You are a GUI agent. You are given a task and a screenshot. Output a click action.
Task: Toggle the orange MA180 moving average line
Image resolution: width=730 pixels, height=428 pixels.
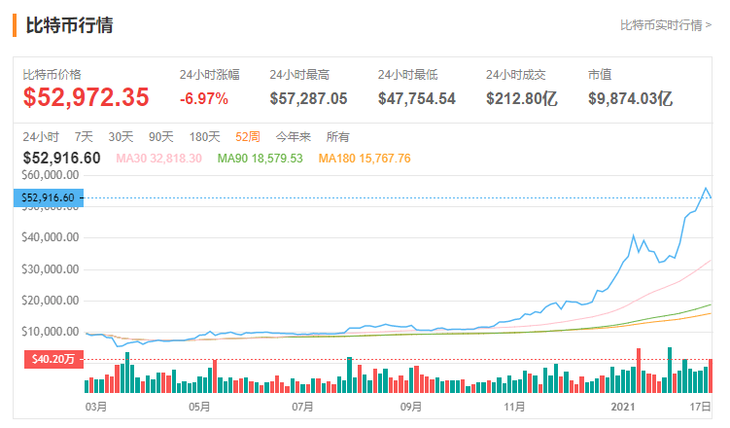tap(364, 159)
